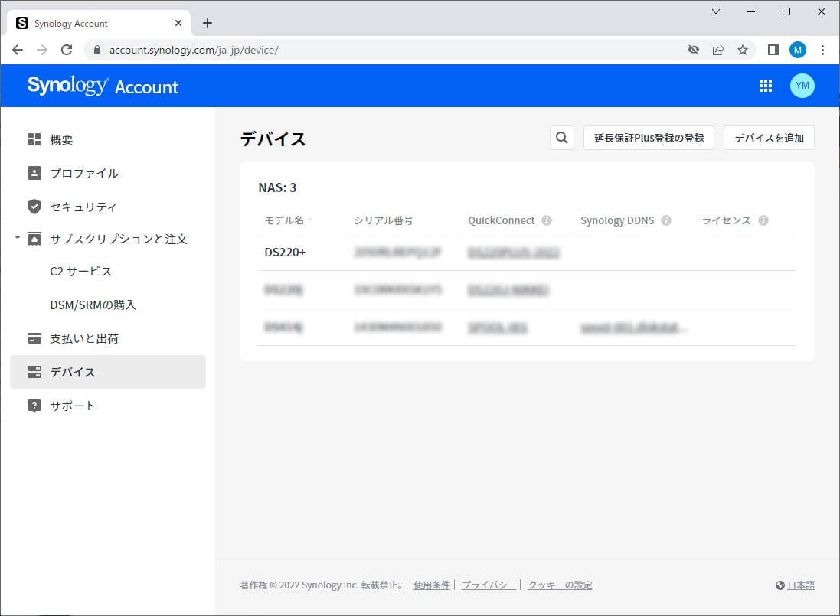Click the browser back arrow
Image resolution: width=840 pixels, height=616 pixels.
click(18, 50)
